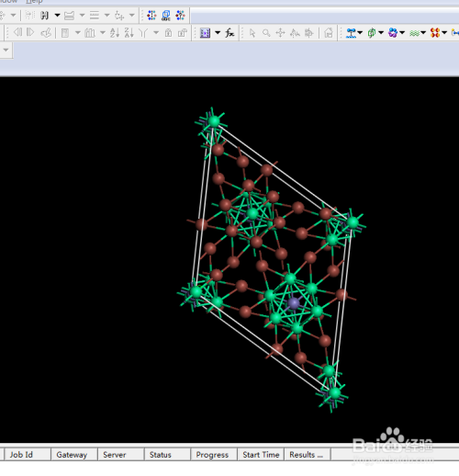Open the dropdown beside the three lines icon
The height and width of the screenshot is (476, 459).
click(x=106, y=15)
